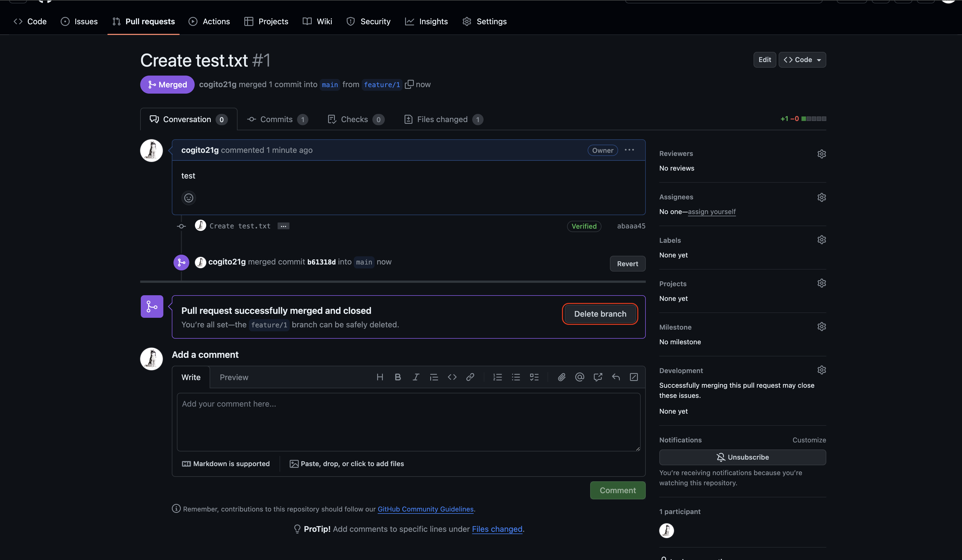Viewport: 962px width, 560px height.
Task: Click the attach files paperclip icon
Action: (561, 377)
